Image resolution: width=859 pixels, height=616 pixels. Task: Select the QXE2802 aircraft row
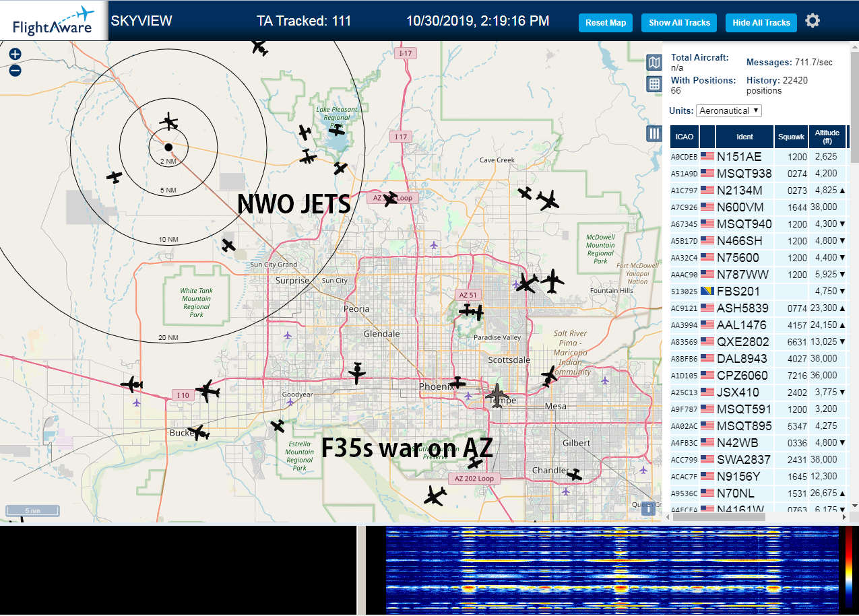click(x=759, y=341)
